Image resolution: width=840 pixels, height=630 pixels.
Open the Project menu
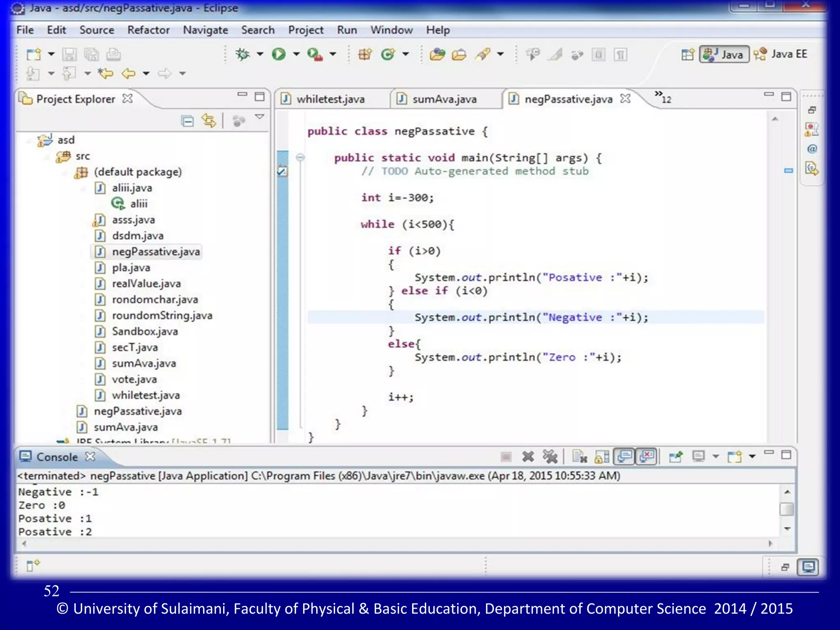[306, 30]
